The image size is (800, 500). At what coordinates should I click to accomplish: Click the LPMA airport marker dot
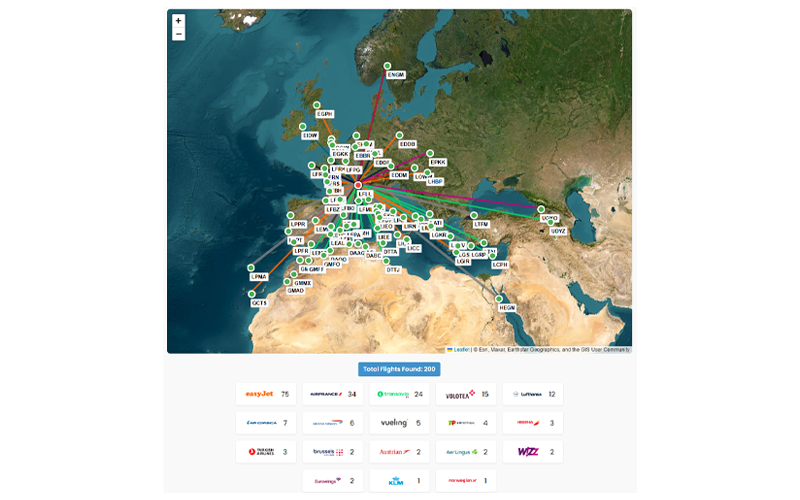coord(251,268)
